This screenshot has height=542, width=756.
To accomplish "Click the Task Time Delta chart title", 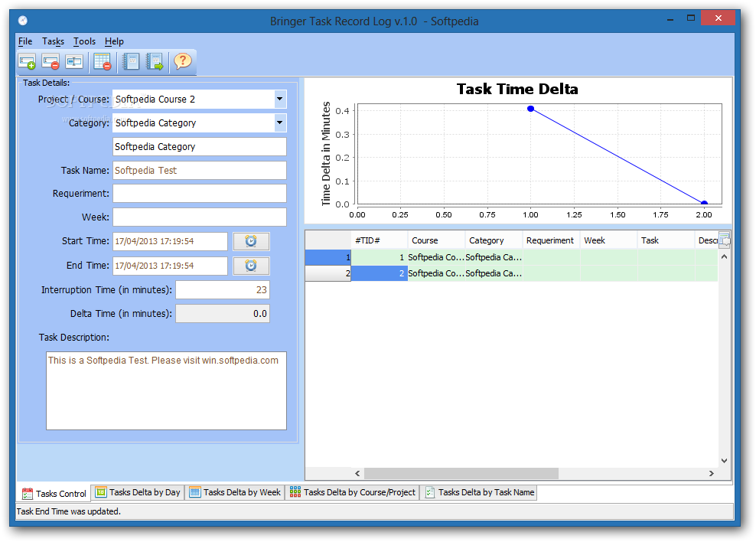I will (517, 89).
